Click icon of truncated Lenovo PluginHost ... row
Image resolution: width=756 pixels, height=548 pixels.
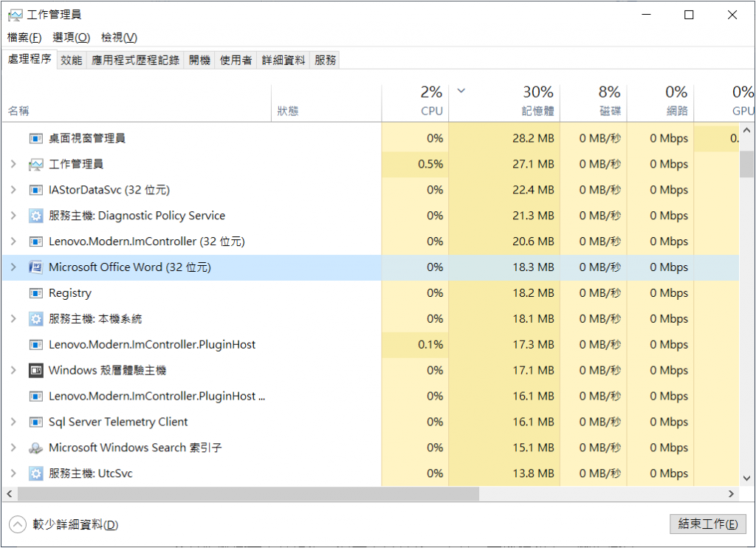(x=35, y=397)
